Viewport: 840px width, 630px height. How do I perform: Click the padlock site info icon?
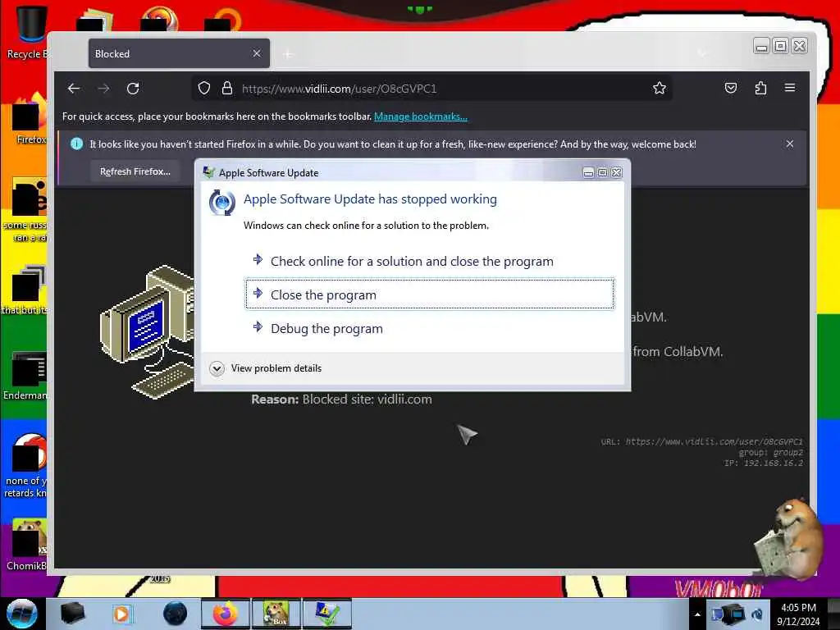click(x=227, y=89)
